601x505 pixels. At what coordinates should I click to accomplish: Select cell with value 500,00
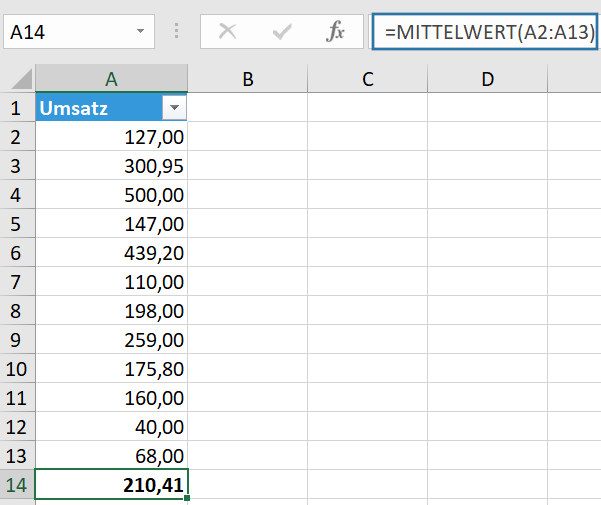point(112,194)
